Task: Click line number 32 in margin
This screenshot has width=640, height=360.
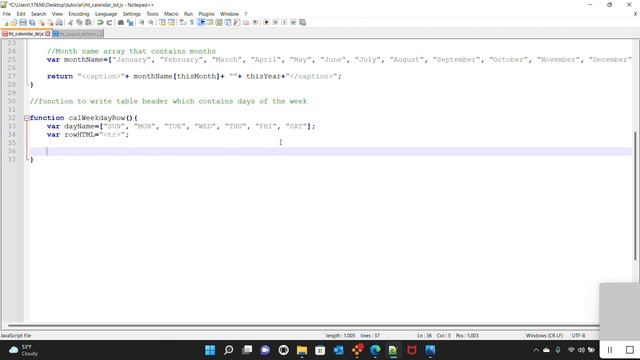Action: [11, 118]
